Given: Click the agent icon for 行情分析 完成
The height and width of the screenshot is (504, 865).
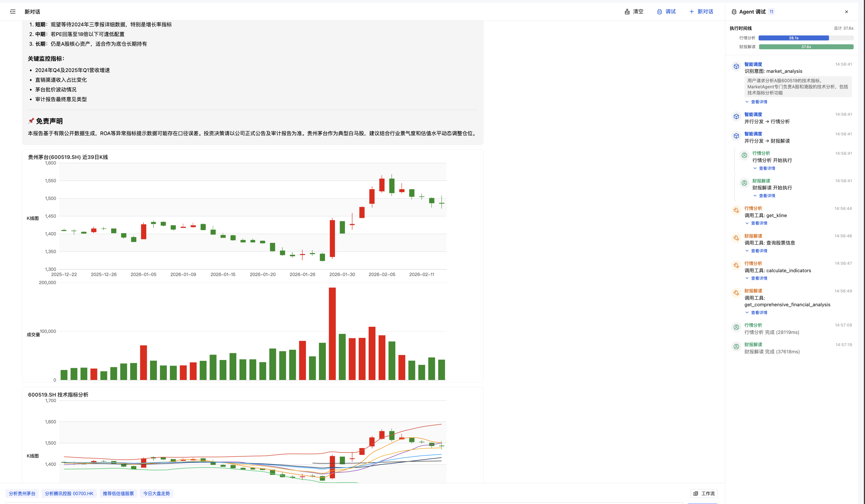Looking at the screenshot, I should point(736,327).
